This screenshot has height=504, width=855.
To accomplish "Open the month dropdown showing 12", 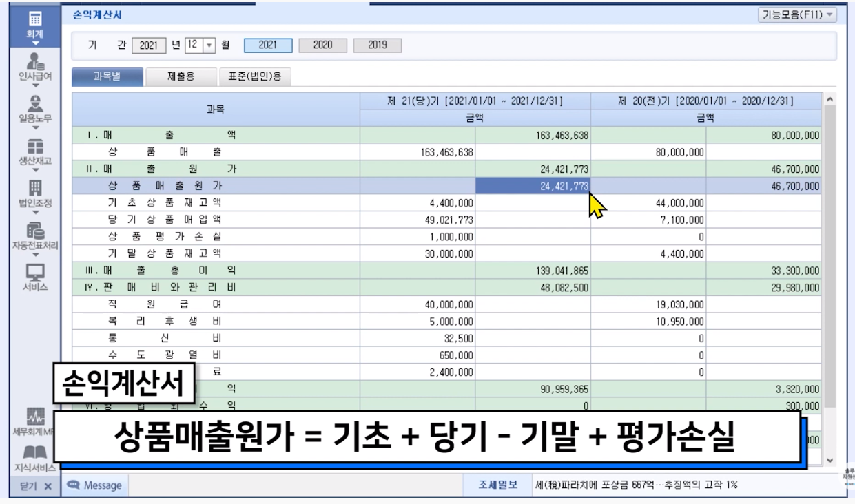I will tap(209, 45).
